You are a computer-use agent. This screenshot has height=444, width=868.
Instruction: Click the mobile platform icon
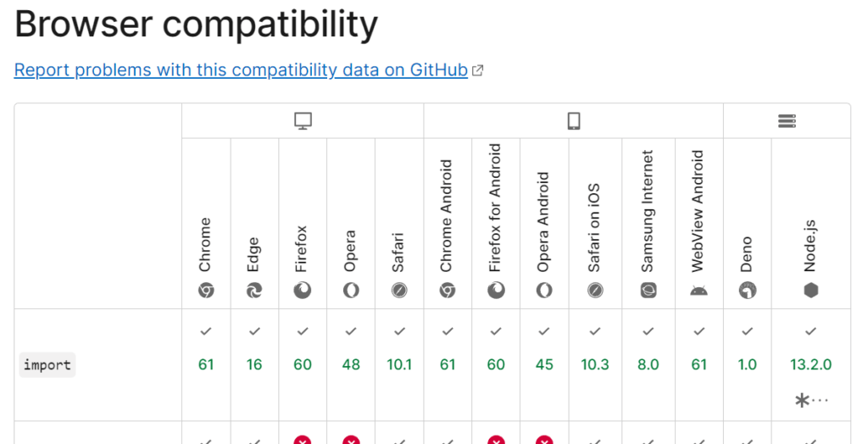(574, 121)
